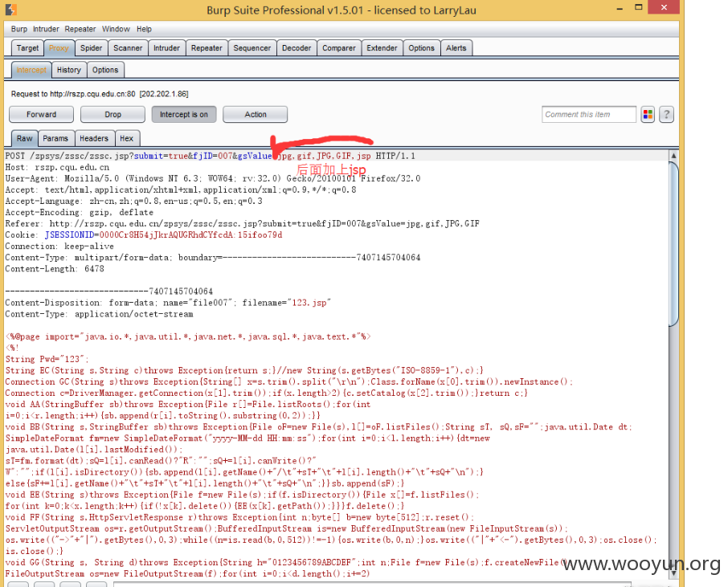728x587 pixels.
Task: View the Alerts tab
Action: (x=456, y=48)
